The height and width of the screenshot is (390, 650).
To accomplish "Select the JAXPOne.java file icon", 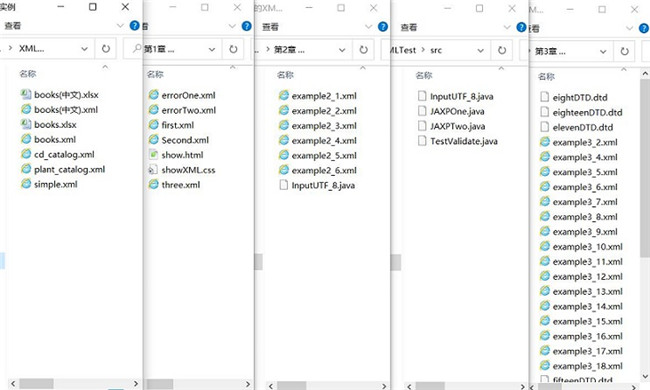I will 422,111.
